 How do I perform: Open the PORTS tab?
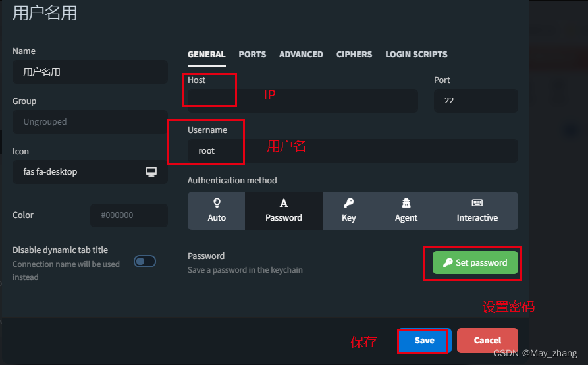[252, 55]
